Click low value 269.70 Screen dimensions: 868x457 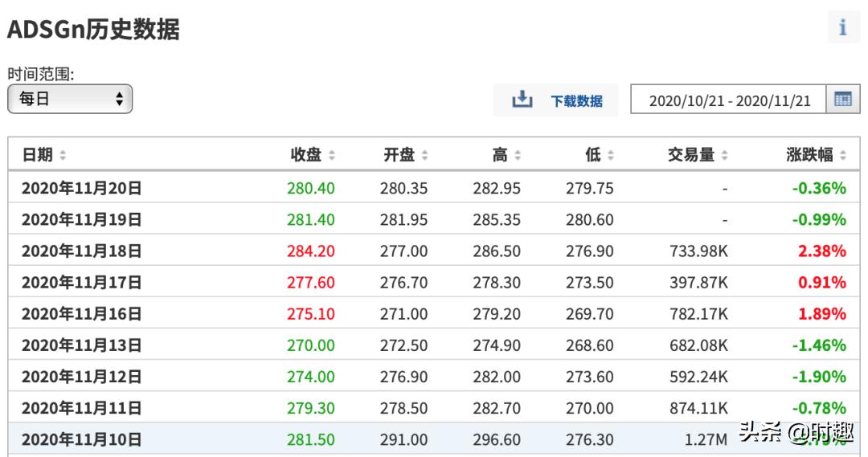click(x=590, y=314)
